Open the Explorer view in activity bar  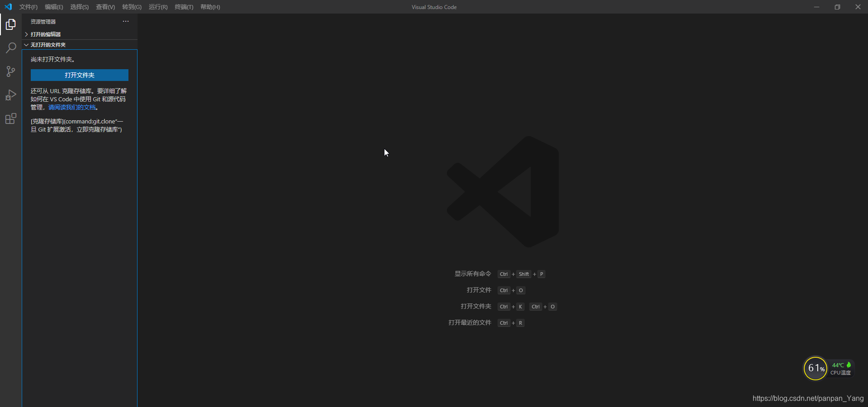coord(11,24)
